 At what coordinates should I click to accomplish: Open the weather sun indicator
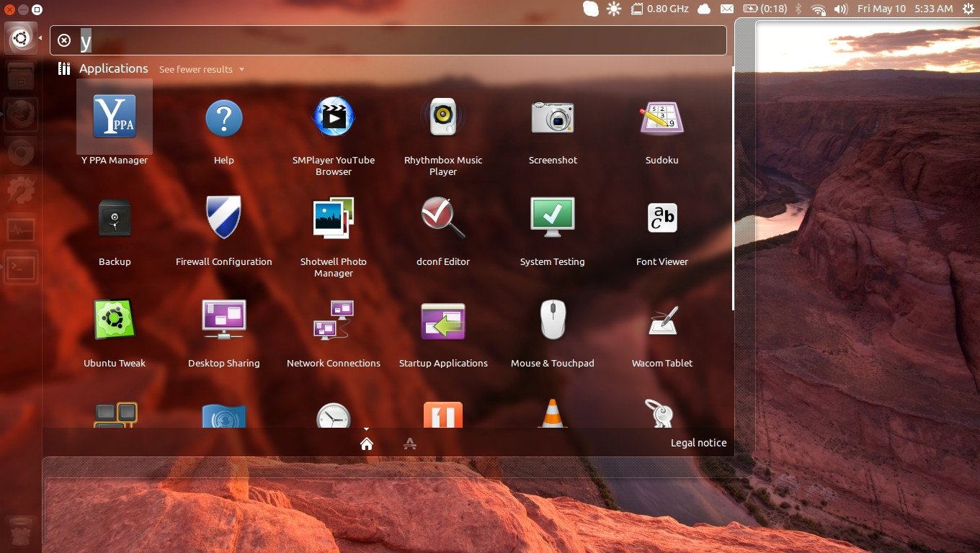coord(613,9)
